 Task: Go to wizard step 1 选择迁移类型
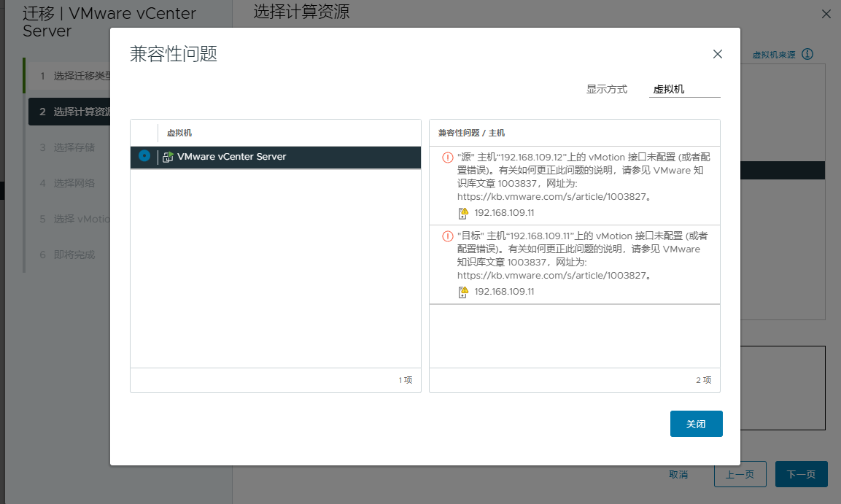click(69, 76)
